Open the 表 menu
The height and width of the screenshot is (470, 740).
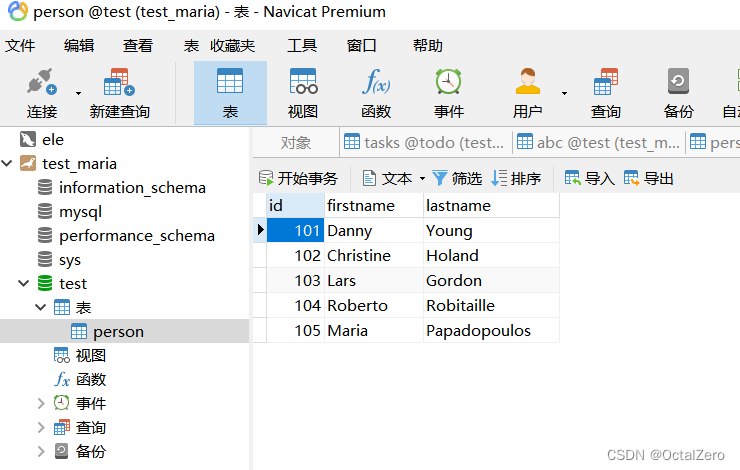191,46
